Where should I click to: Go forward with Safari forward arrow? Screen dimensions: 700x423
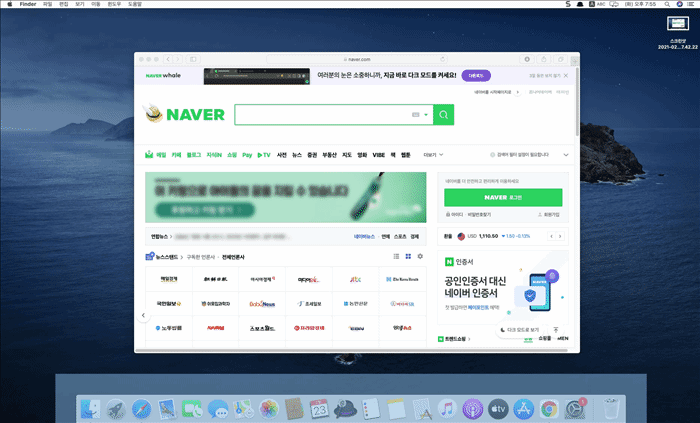178,59
